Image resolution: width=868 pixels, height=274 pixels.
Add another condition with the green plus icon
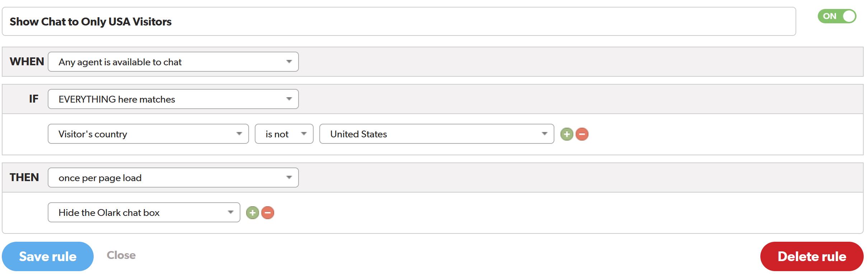pyautogui.click(x=567, y=134)
